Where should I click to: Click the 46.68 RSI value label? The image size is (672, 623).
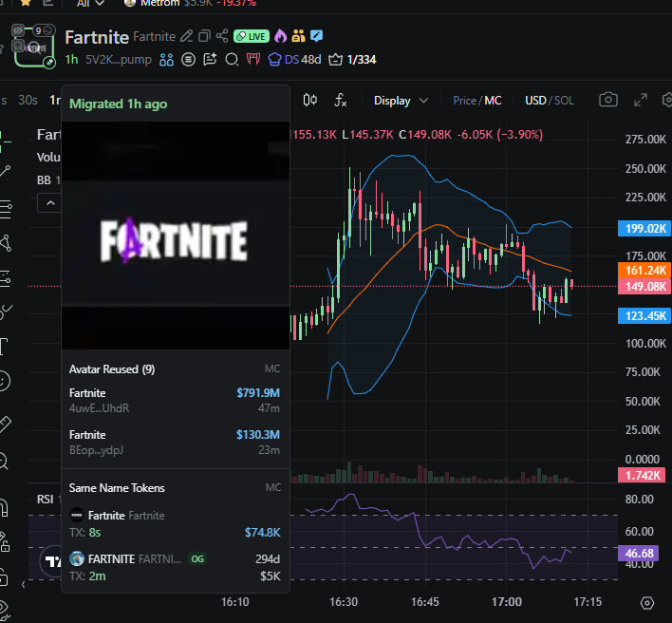click(x=639, y=553)
